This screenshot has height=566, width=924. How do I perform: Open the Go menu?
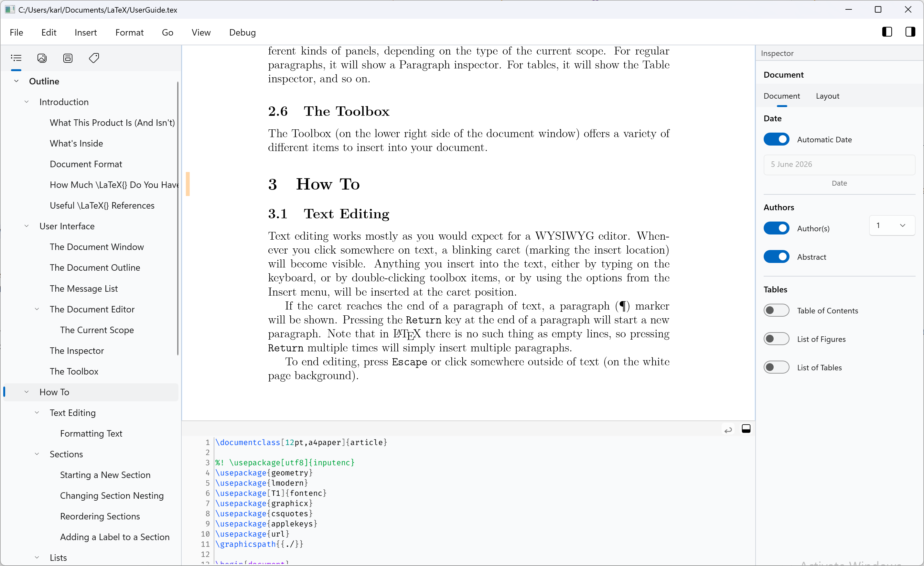pyautogui.click(x=167, y=32)
